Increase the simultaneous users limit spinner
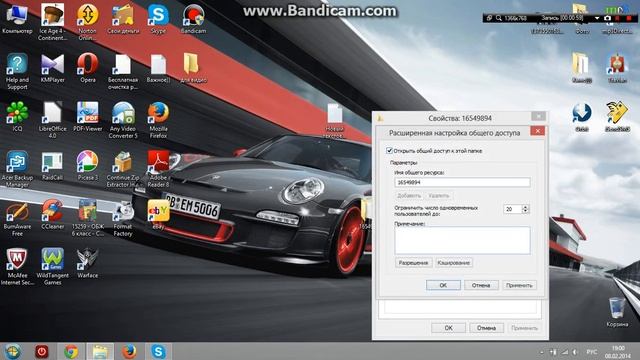Viewport: 640px width, 360px height. (525, 207)
